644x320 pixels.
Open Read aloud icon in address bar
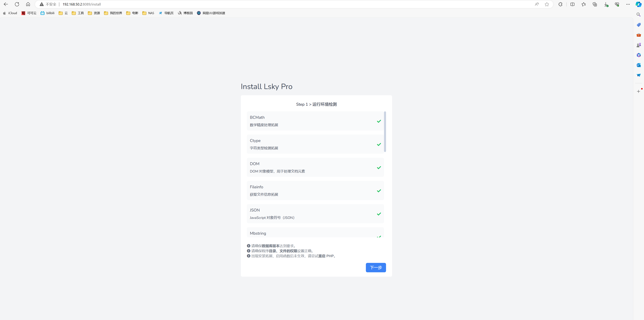click(x=537, y=4)
